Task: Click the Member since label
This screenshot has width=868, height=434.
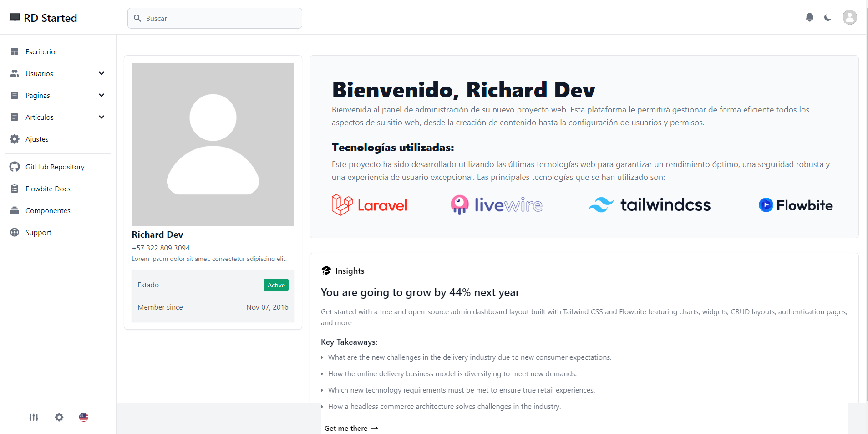Action: click(160, 307)
